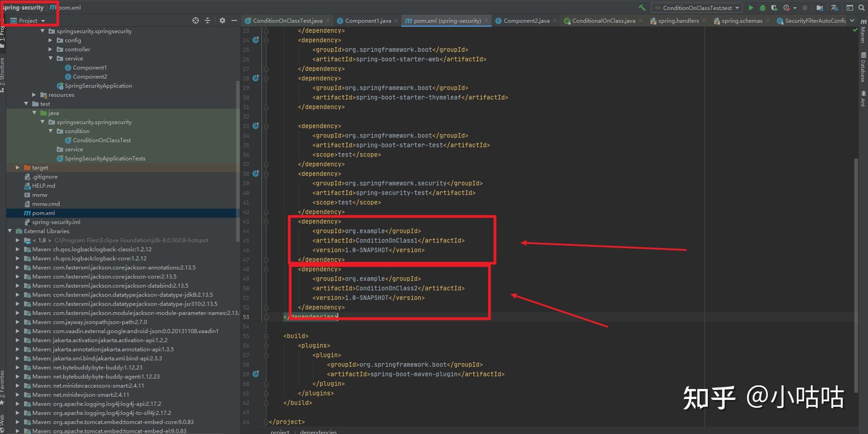
Task: Collapse the External Libraries node
Action: pos(10,231)
